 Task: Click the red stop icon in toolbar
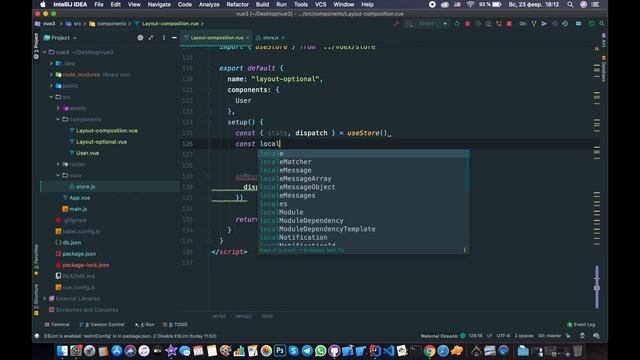509,24
